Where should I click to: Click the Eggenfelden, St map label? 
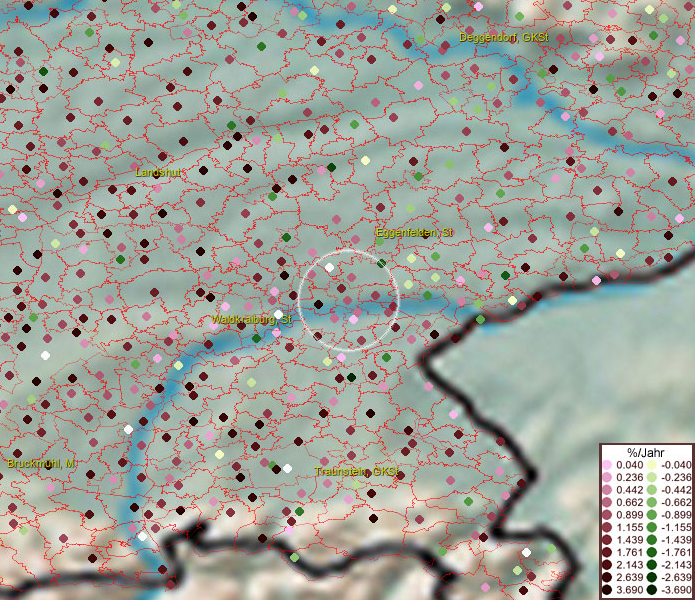click(414, 232)
